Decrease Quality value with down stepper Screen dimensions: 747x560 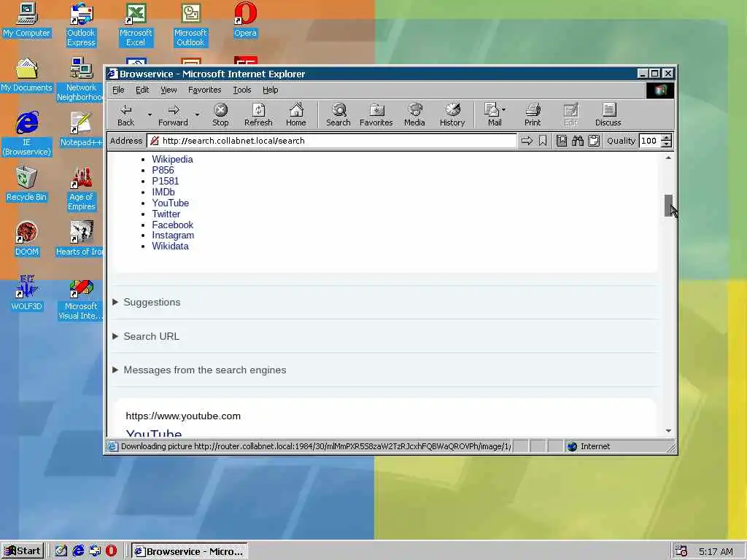point(667,144)
